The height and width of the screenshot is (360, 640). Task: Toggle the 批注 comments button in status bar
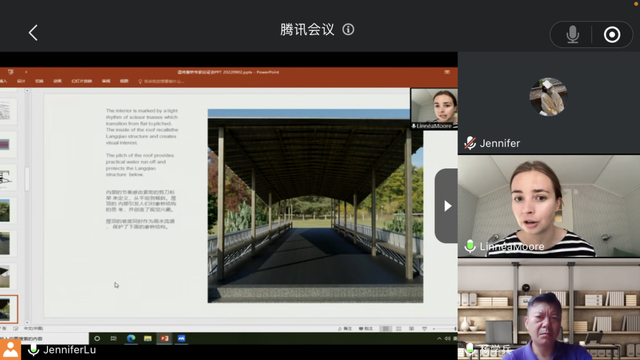pos(366,329)
